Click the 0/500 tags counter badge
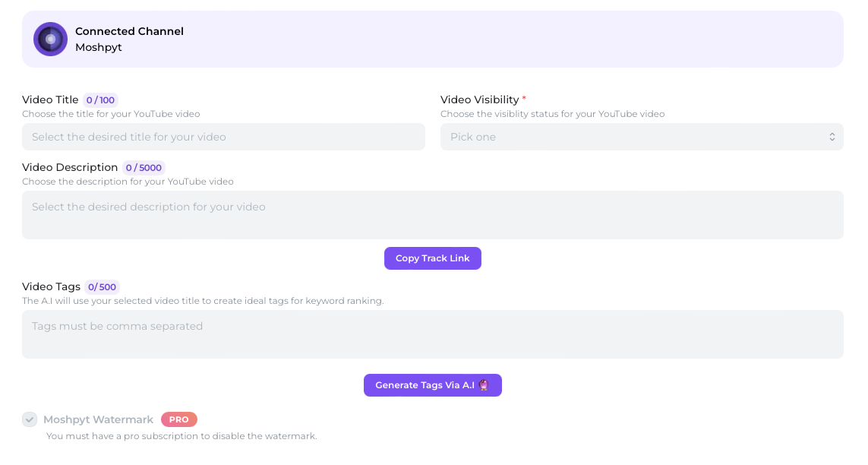868x465 pixels. [102, 287]
